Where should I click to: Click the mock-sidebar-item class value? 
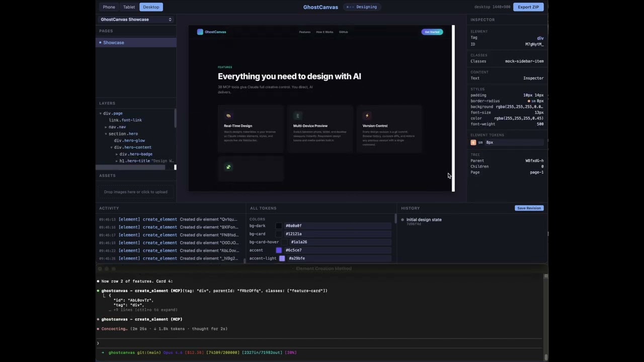[x=524, y=61]
